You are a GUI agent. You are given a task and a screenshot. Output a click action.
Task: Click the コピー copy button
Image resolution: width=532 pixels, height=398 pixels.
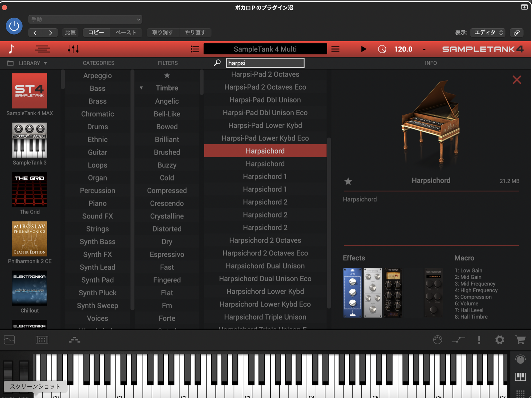point(96,33)
